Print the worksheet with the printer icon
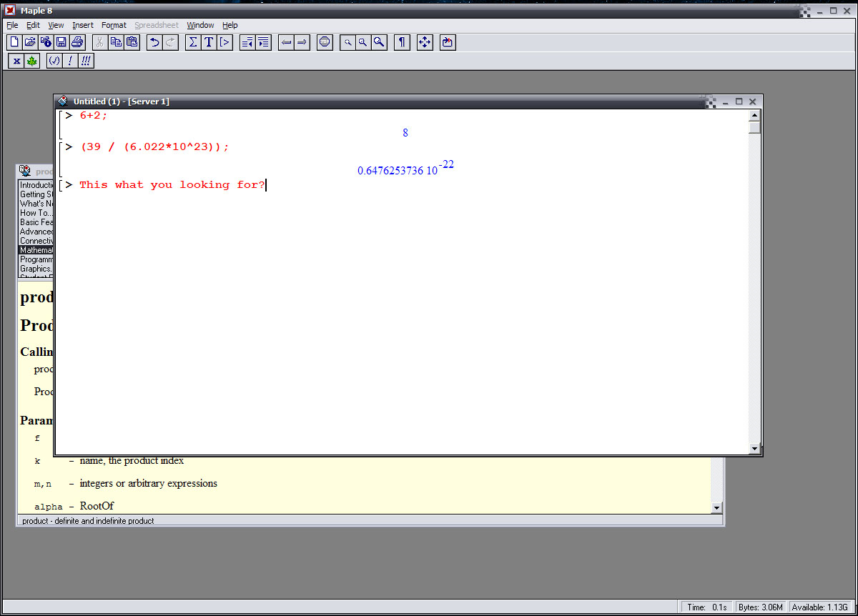The width and height of the screenshot is (858, 616). pyautogui.click(x=77, y=42)
